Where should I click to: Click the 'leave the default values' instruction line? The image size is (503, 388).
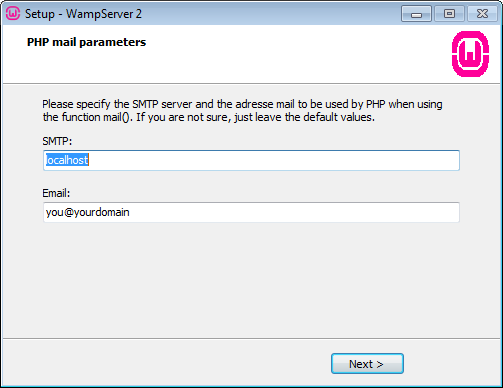click(x=209, y=117)
